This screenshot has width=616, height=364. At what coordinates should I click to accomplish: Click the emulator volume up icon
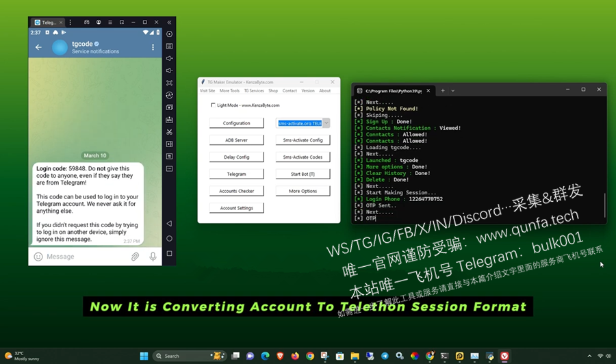pyautogui.click(x=169, y=58)
